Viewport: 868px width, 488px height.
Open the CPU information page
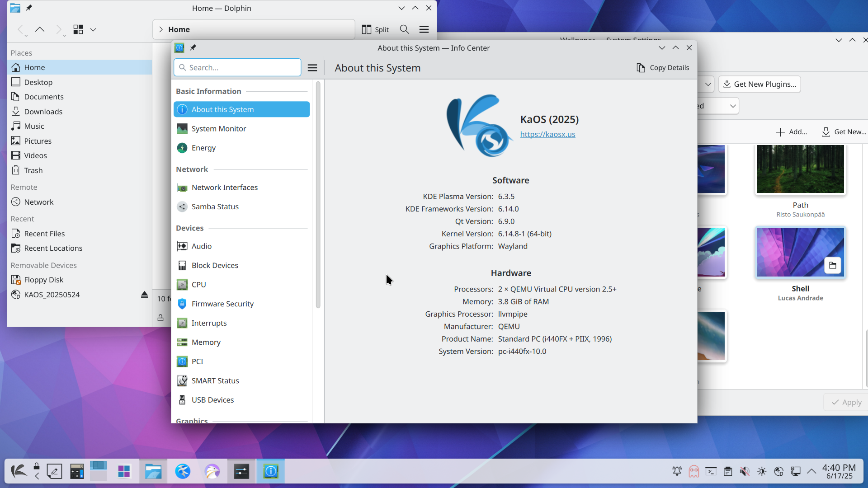241,285
